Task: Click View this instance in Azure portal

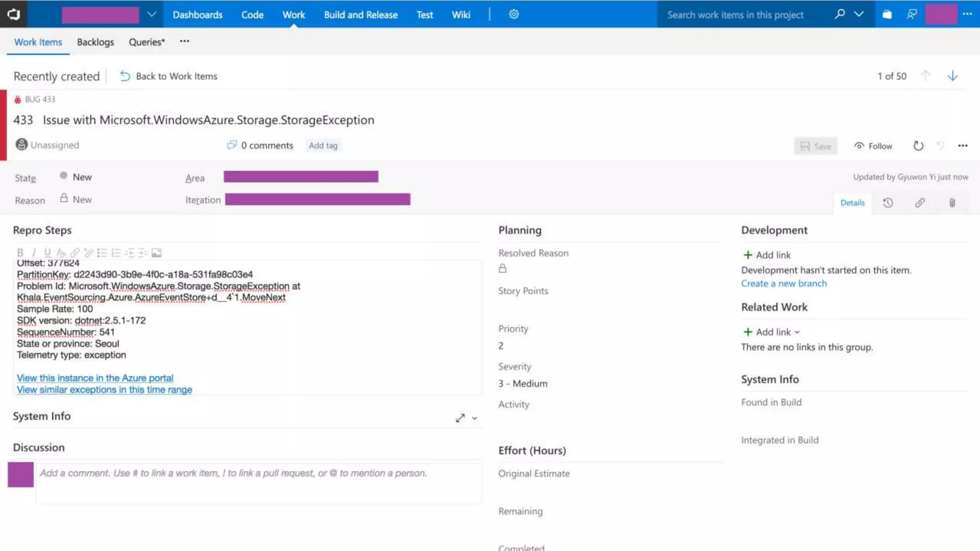Action: pos(95,378)
